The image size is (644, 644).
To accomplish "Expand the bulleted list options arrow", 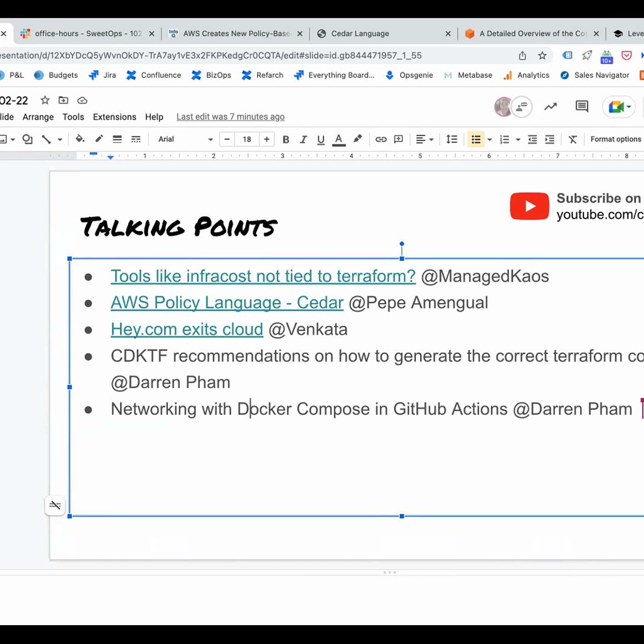I will (x=490, y=139).
